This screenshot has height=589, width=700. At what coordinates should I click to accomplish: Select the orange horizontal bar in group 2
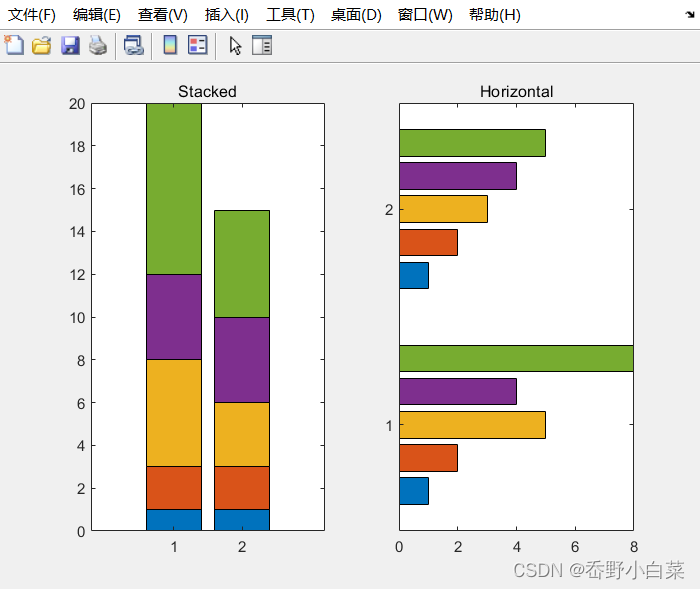pyautogui.click(x=429, y=242)
